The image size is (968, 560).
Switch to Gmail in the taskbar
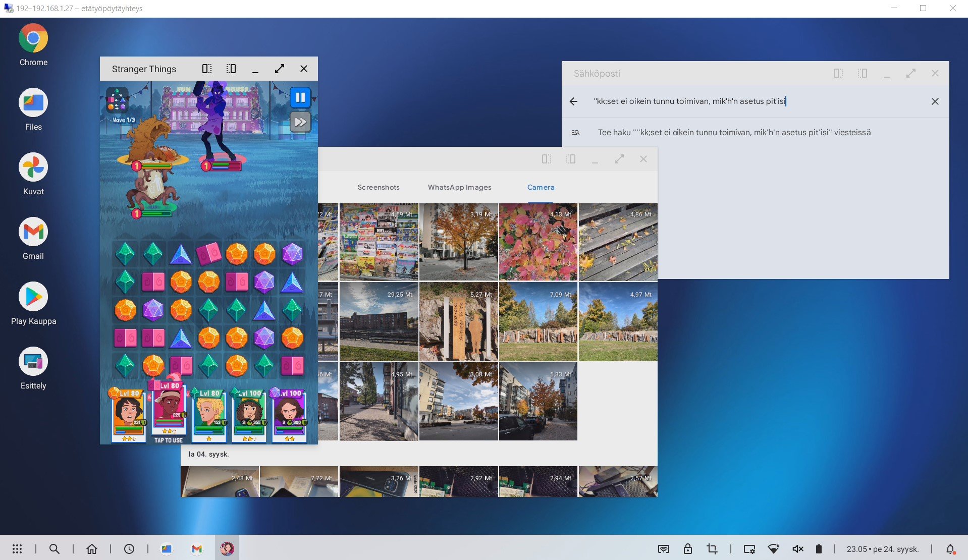[197, 549]
